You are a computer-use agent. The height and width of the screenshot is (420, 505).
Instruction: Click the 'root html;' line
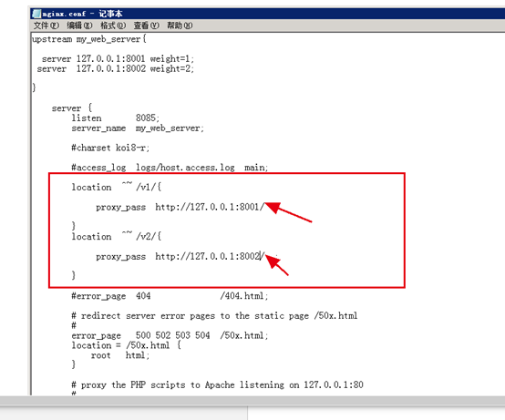pos(120,355)
